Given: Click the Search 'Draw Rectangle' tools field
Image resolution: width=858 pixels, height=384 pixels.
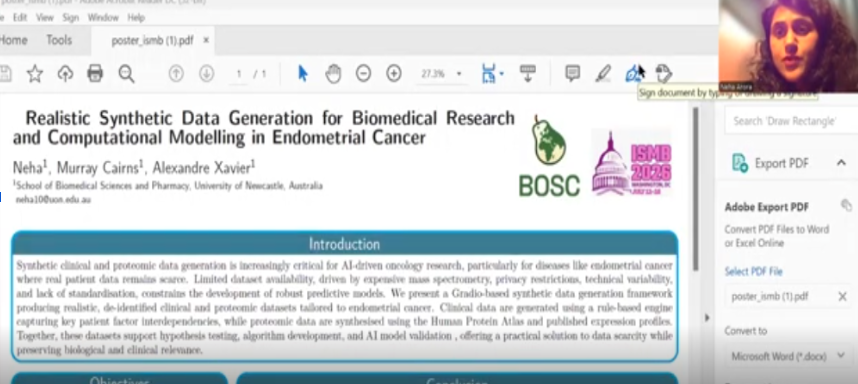Looking at the screenshot, I should pyautogui.click(x=791, y=121).
